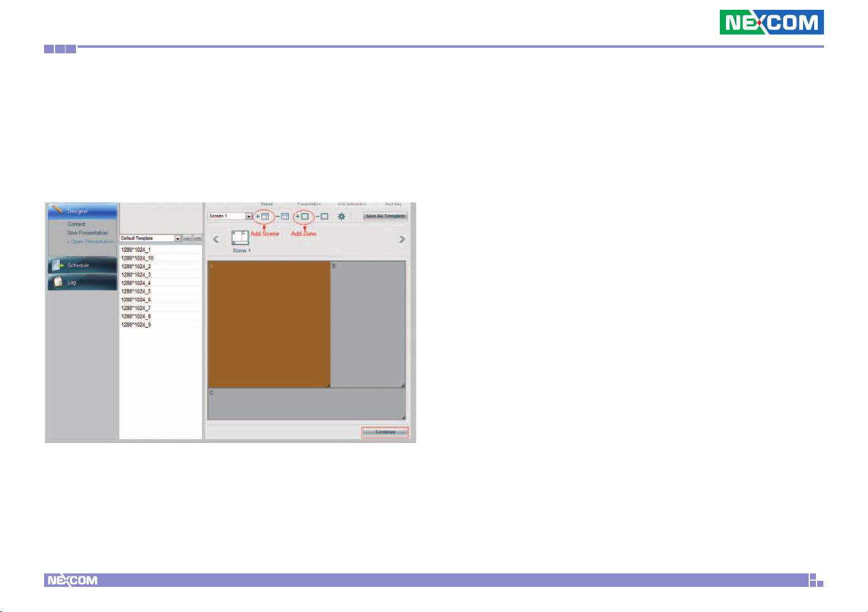Viewport: 868px width, 612px height.
Task: Go to next scene with right arrow
Action: click(x=402, y=239)
